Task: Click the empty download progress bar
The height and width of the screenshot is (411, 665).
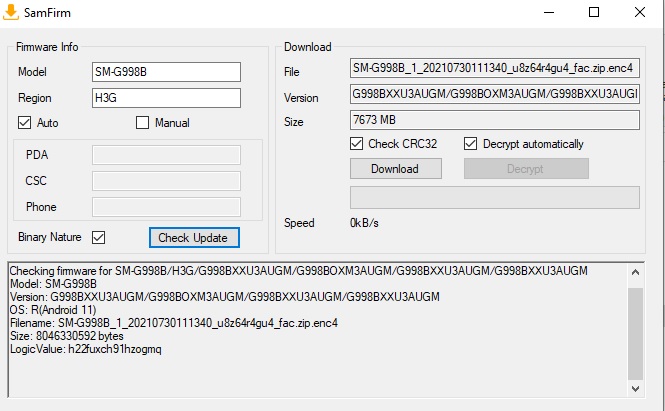Action: click(495, 198)
